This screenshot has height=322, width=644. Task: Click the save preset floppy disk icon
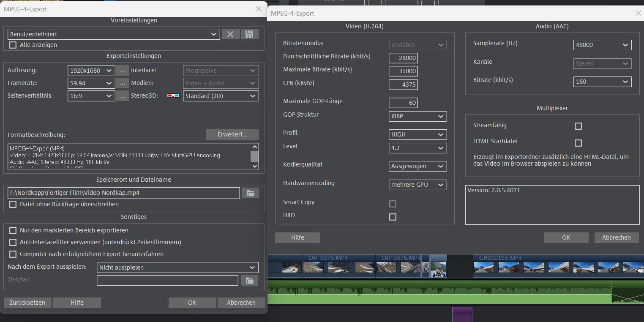(x=250, y=34)
